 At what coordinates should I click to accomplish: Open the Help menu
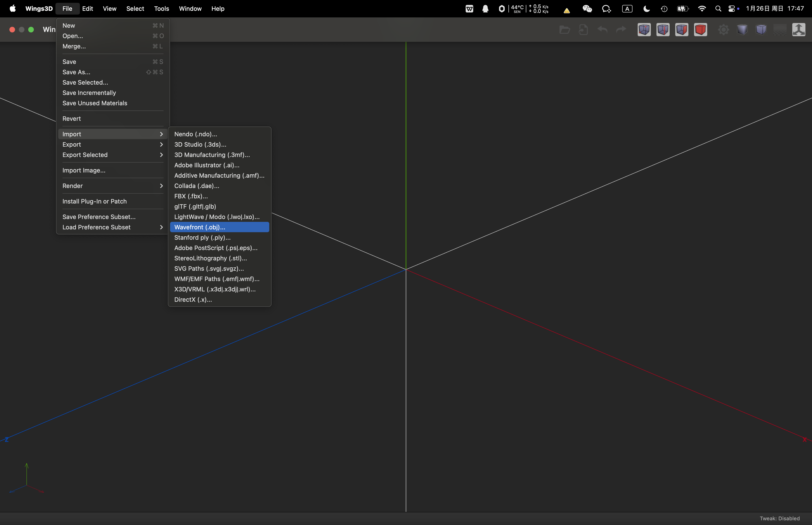point(218,8)
